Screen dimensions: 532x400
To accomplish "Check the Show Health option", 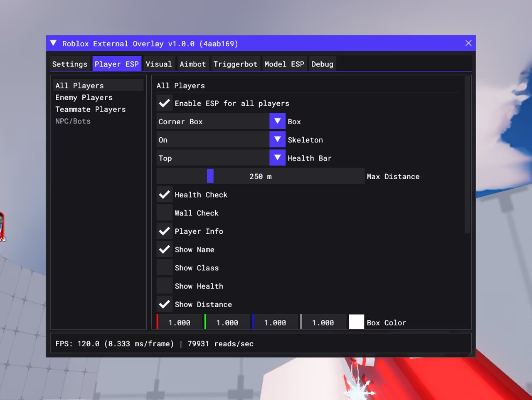I will pos(165,286).
